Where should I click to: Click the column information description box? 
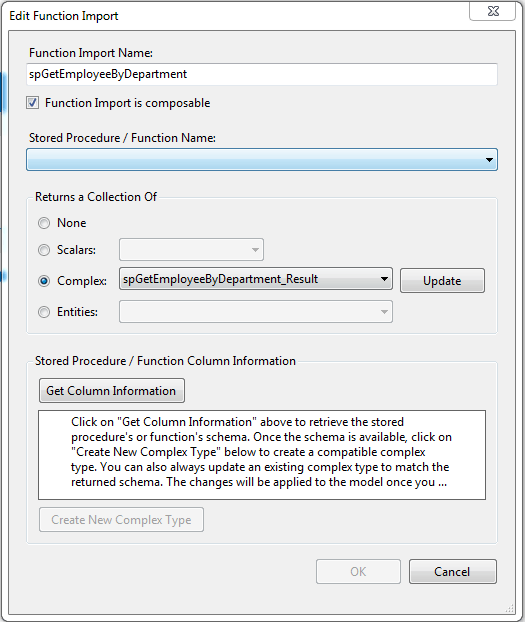[262, 455]
